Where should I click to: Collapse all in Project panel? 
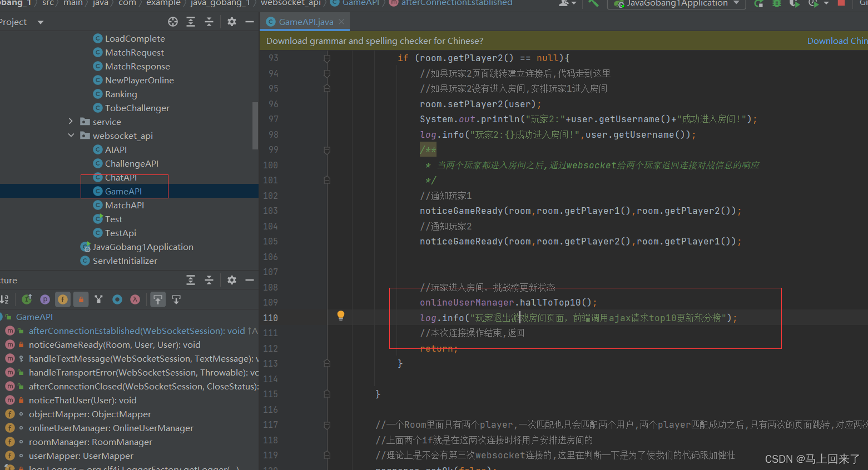point(209,22)
